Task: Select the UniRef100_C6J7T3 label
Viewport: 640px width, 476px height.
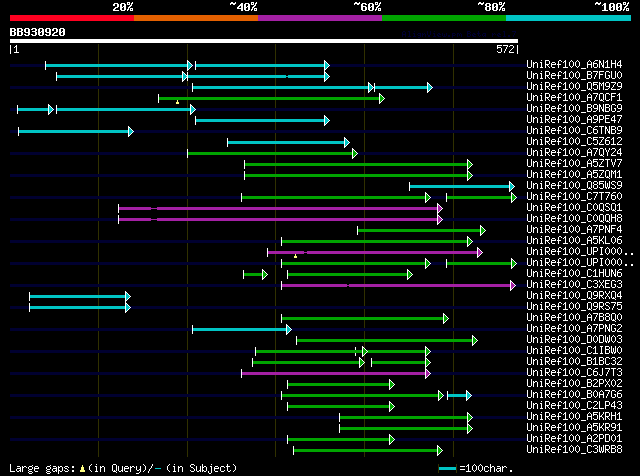Action: (x=574, y=373)
